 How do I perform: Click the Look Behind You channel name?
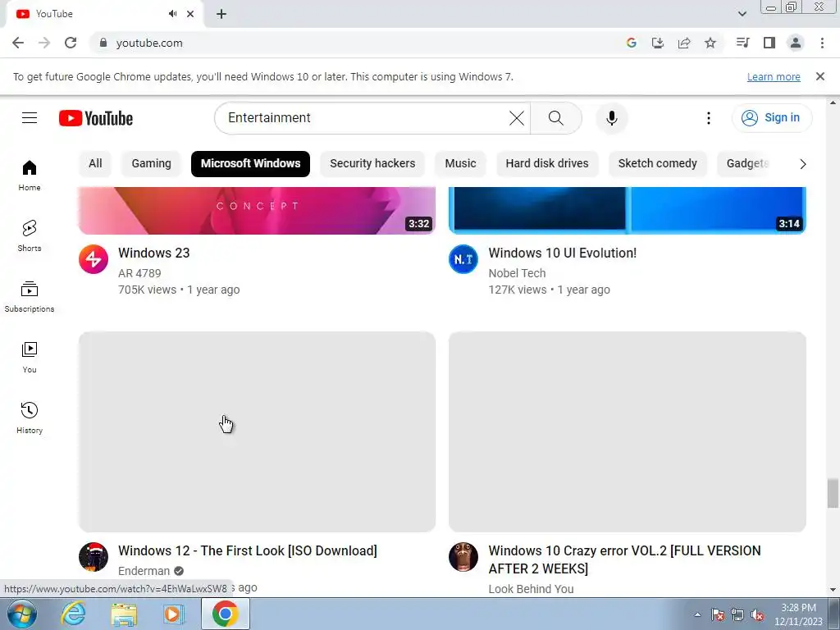pos(531,589)
